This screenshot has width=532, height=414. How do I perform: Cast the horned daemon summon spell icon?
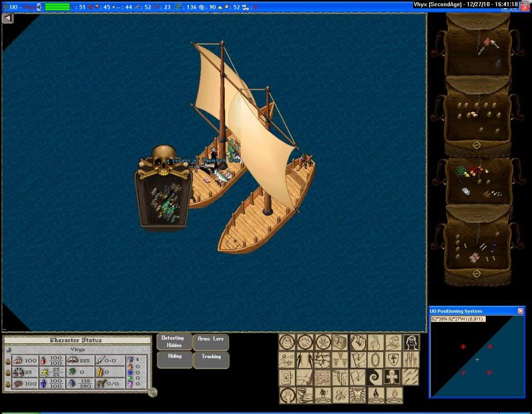pos(322,395)
